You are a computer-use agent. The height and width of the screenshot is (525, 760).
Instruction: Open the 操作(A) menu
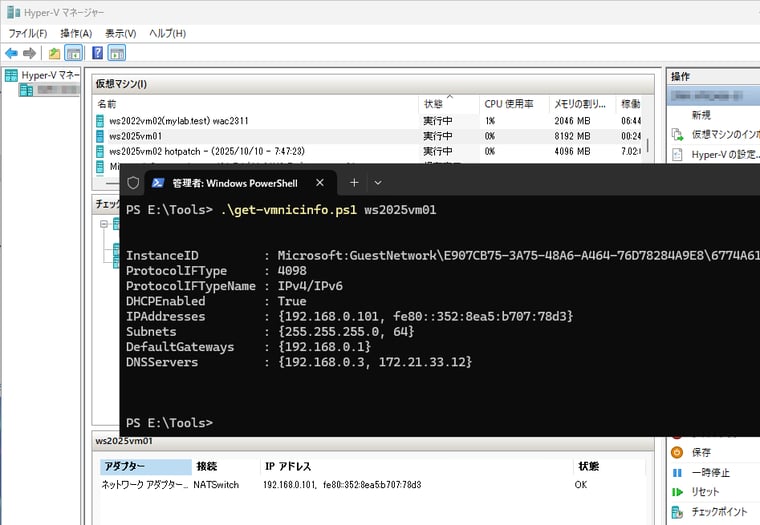(76, 33)
